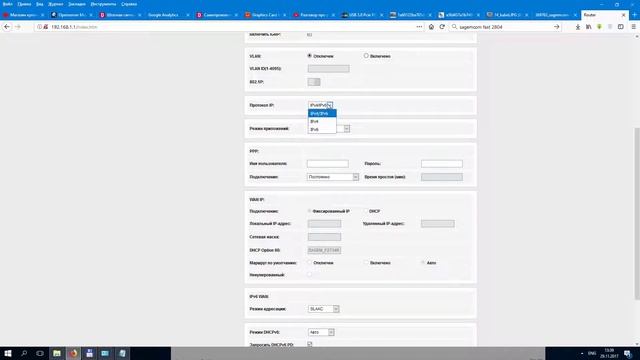This screenshot has height=360, width=640.
Task: Click the search go arrow
Action: pos(557,27)
